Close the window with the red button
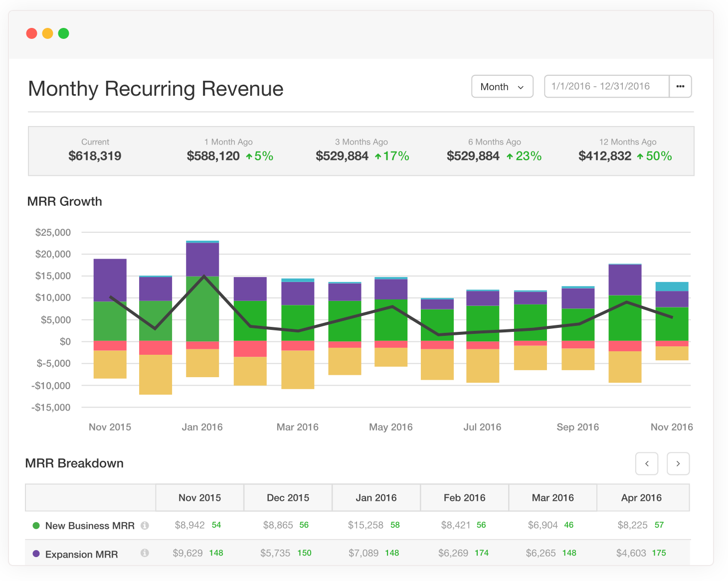Image resolution: width=728 pixels, height=581 pixels. click(x=31, y=33)
